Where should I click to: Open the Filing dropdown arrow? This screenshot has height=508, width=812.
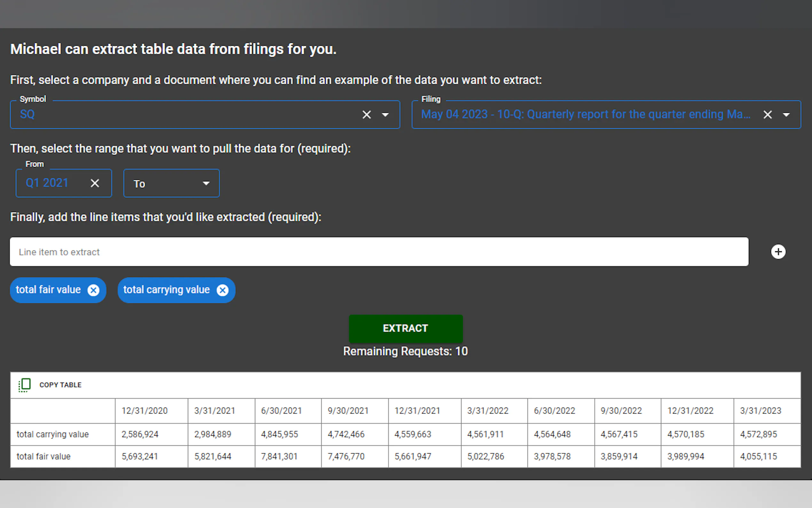click(x=786, y=115)
